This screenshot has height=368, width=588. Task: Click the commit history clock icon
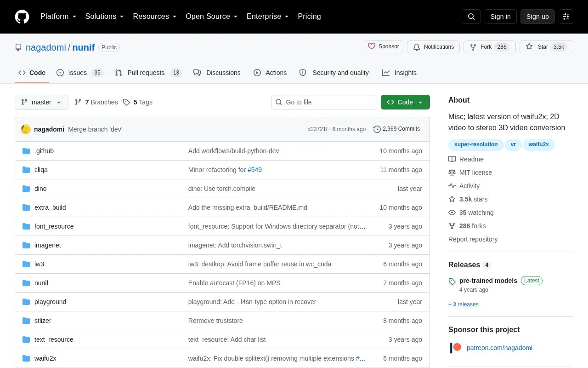(x=377, y=129)
